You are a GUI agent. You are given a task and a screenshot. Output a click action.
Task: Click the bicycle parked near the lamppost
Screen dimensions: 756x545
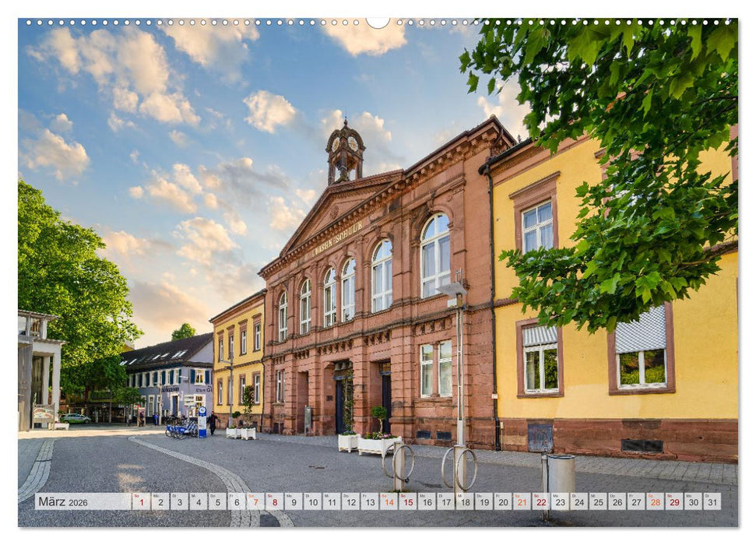[x=181, y=430]
